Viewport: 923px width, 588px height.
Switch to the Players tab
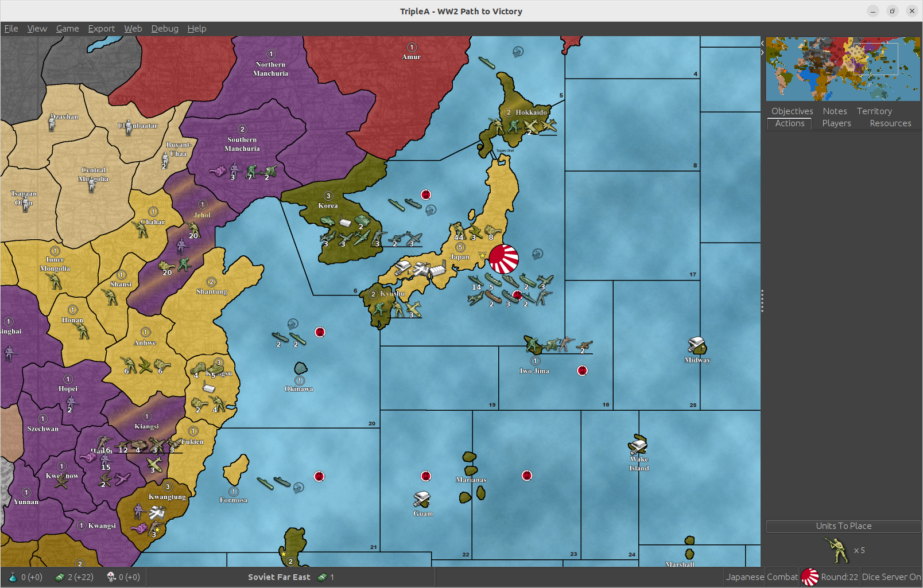(x=836, y=123)
